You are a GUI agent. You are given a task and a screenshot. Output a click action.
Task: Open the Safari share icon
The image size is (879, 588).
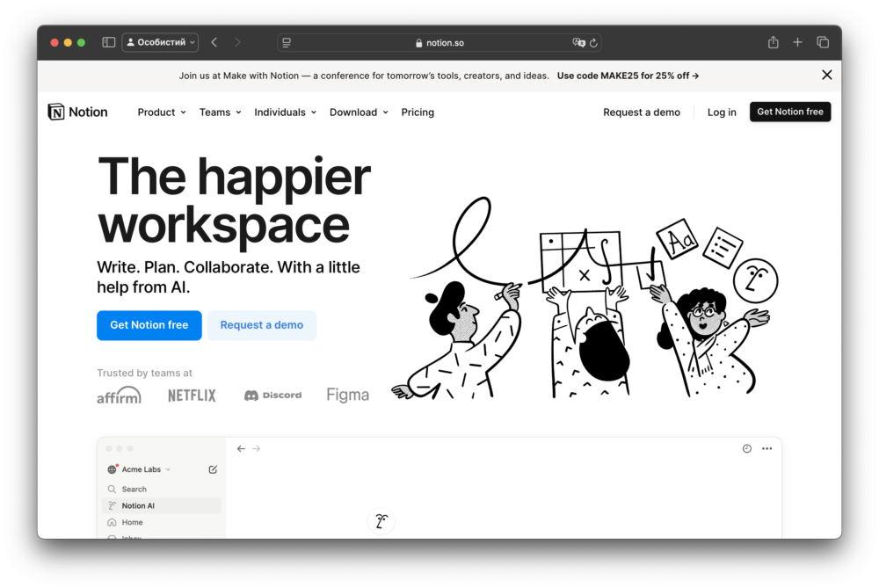coord(773,42)
